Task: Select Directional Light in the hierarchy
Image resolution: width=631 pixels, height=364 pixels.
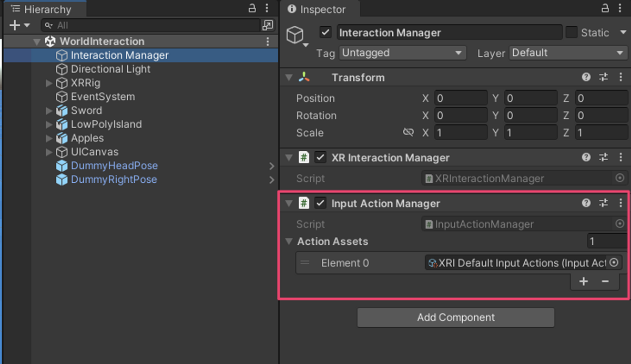Action: (x=110, y=69)
